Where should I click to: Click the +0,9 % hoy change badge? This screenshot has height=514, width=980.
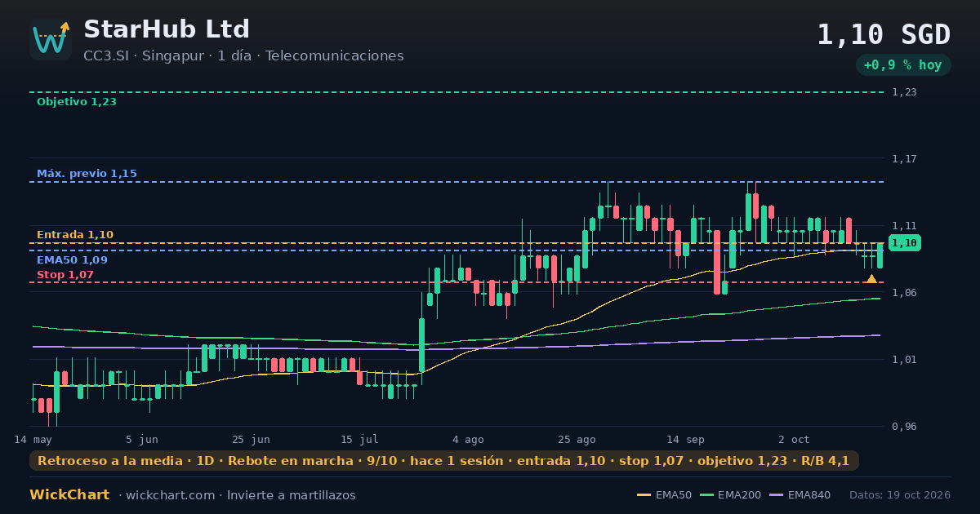903,65
